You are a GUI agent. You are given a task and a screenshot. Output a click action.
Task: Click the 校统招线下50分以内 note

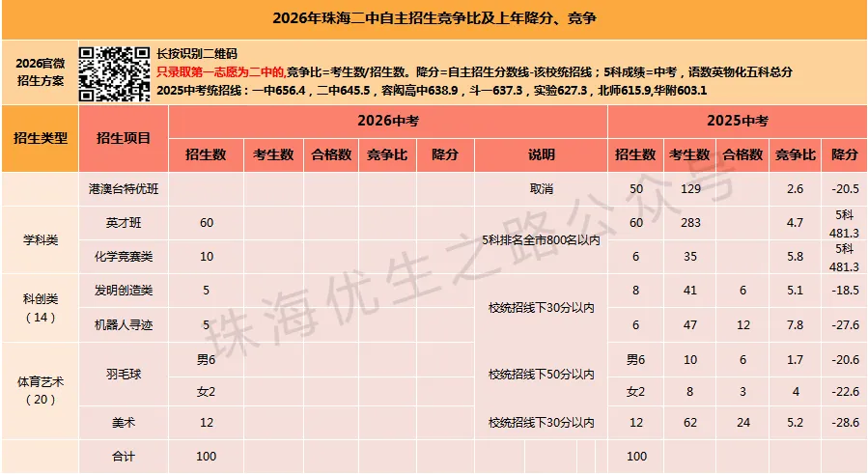tap(541, 375)
